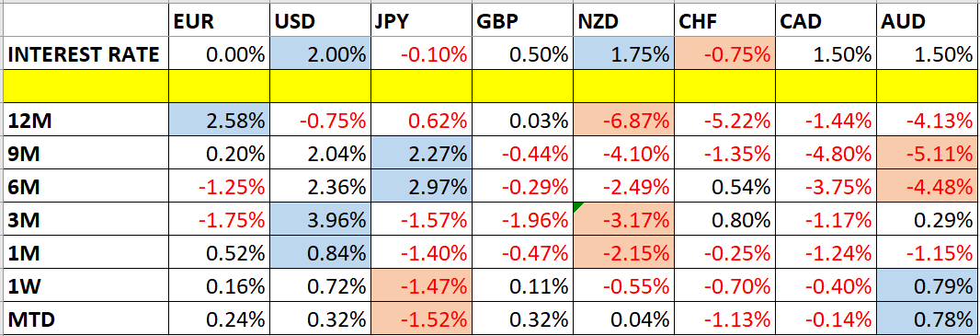
Task: Click the NZD 12M cell showing -6.87%
Action: (623, 119)
